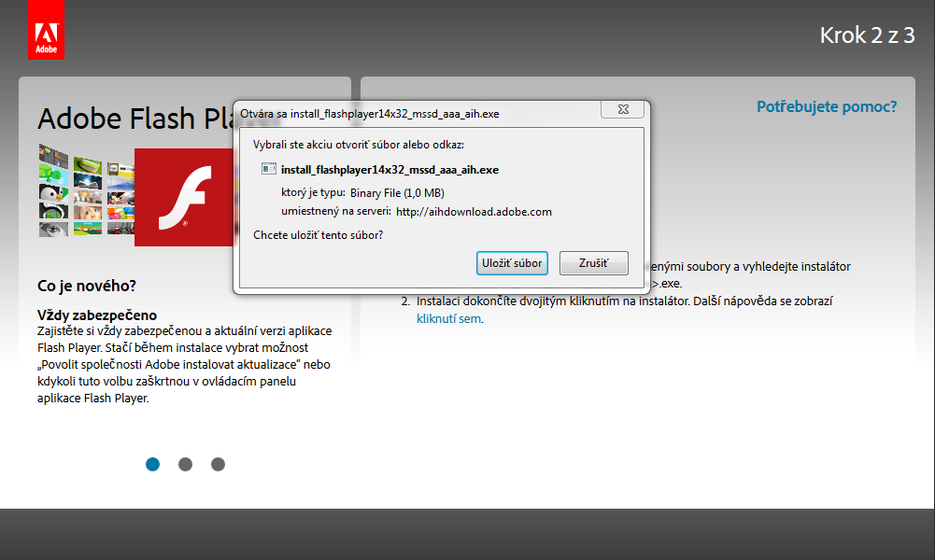Click the penguin thumbnail image
This screenshot has height=560, width=935.
[53, 193]
